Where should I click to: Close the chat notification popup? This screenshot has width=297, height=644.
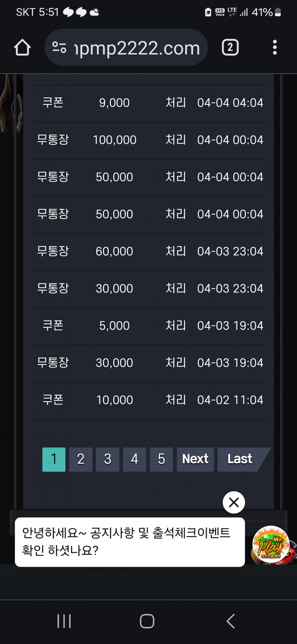(234, 502)
